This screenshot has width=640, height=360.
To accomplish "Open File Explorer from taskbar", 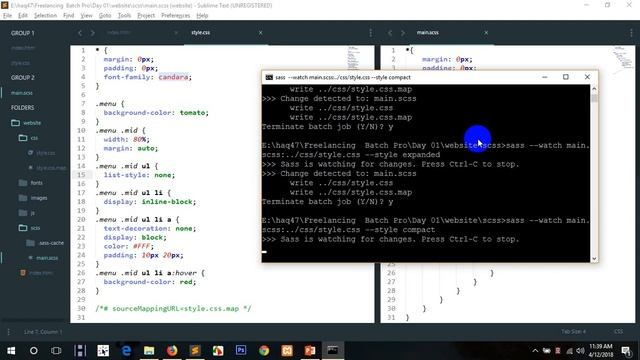I will click(149, 351).
